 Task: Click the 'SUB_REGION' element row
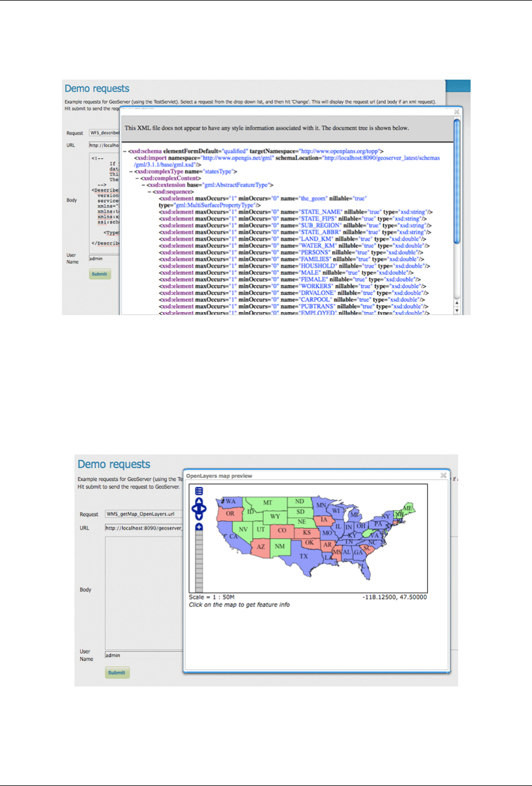pyautogui.click(x=295, y=226)
